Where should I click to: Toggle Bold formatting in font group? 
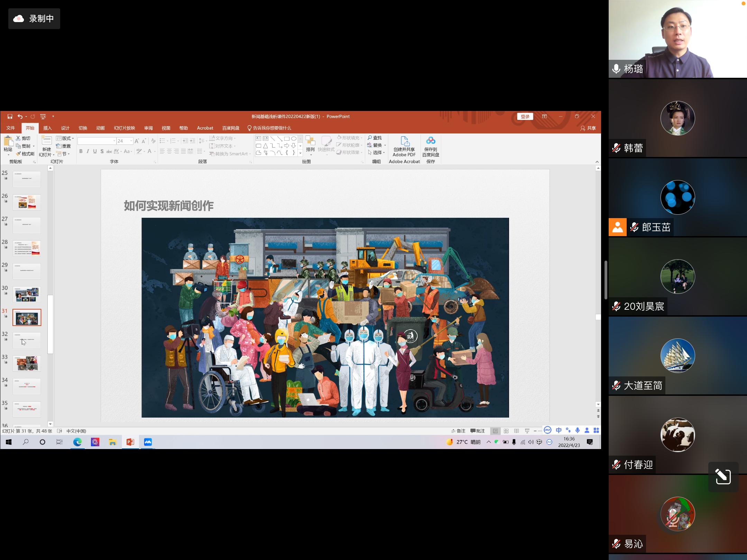[81, 151]
